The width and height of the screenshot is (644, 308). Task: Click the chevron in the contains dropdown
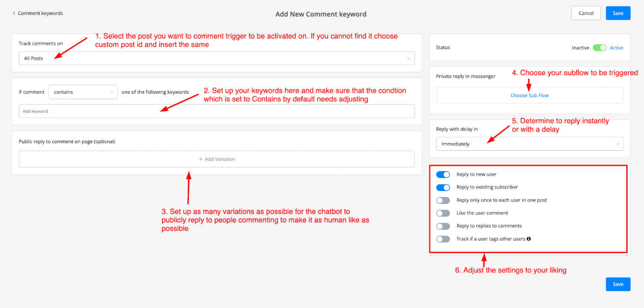(x=111, y=92)
